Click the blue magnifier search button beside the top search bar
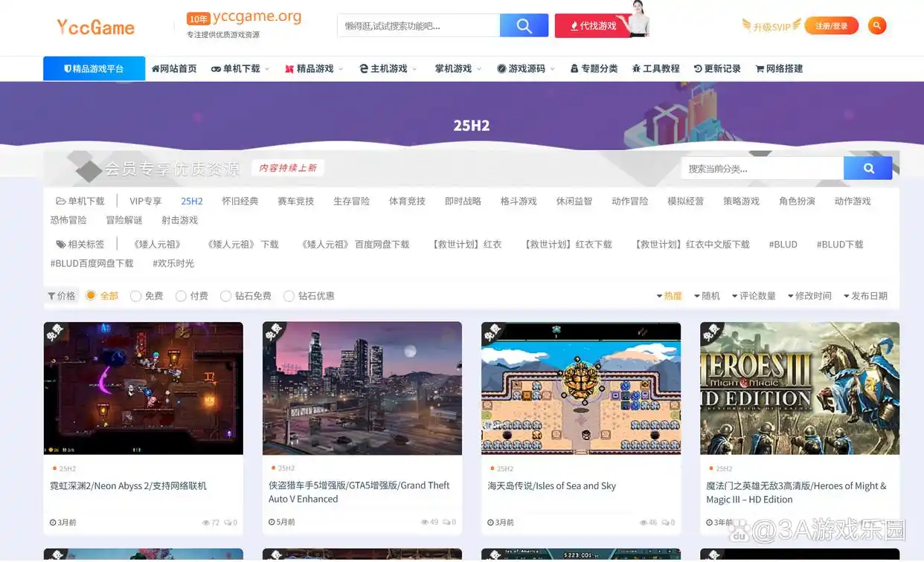Screen dimensions: 924x562 click(524, 25)
